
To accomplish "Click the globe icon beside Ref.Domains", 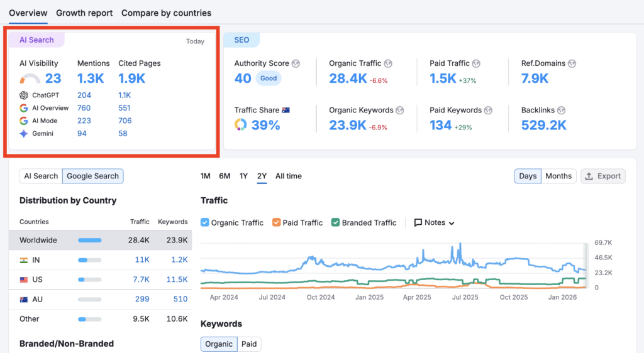I will tap(571, 63).
